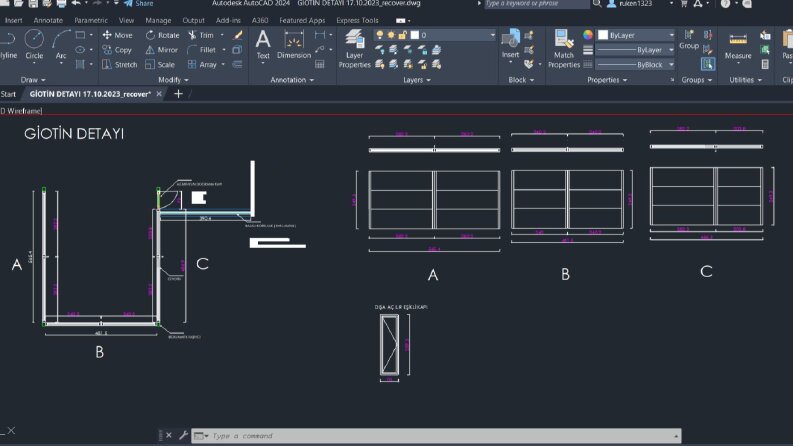Click the Move command button

tap(117, 35)
